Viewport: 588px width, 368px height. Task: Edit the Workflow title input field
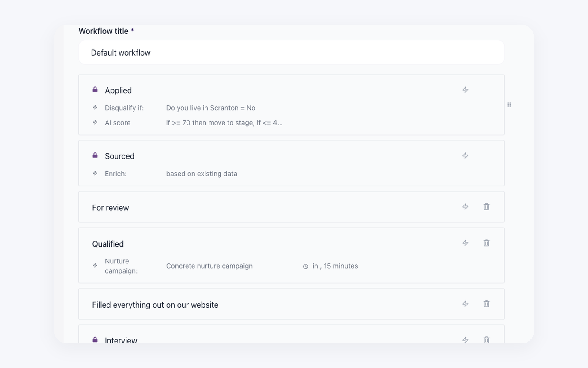[x=291, y=52]
